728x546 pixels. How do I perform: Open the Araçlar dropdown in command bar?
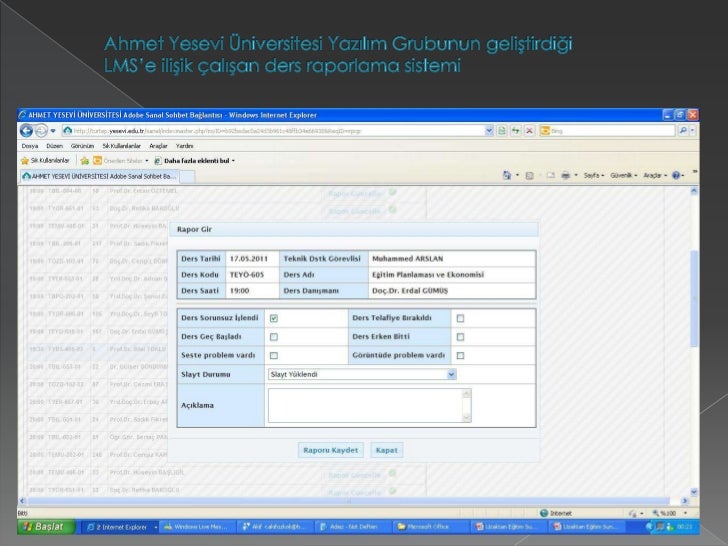coord(655,176)
